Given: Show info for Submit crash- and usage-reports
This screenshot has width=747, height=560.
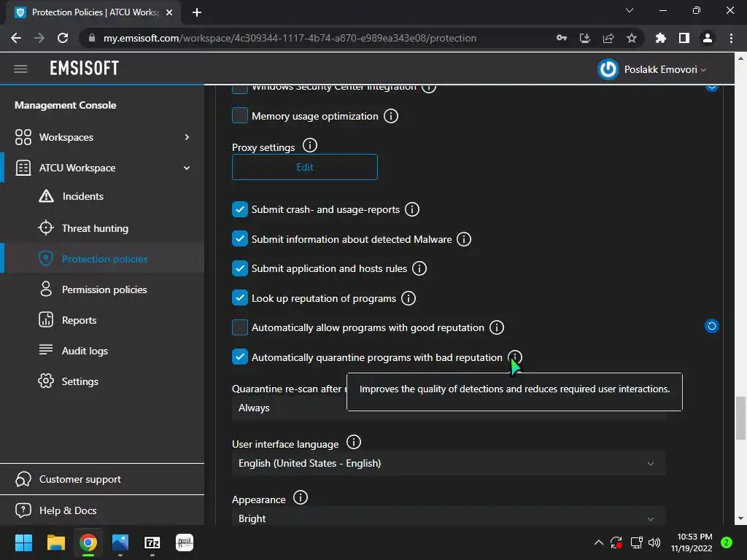Looking at the screenshot, I should (411, 209).
